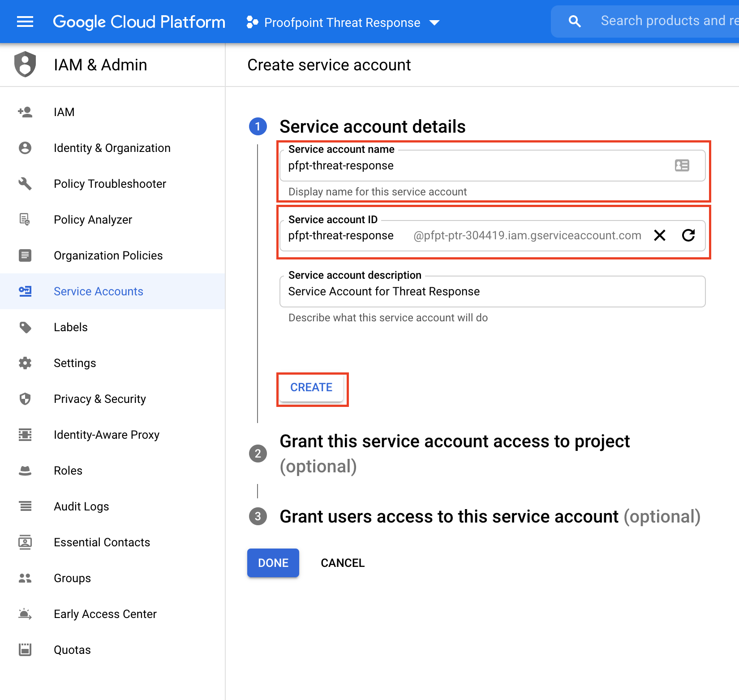Click the Policy Troubleshooter wrench icon
The width and height of the screenshot is (739, 700).
point(25,184)
